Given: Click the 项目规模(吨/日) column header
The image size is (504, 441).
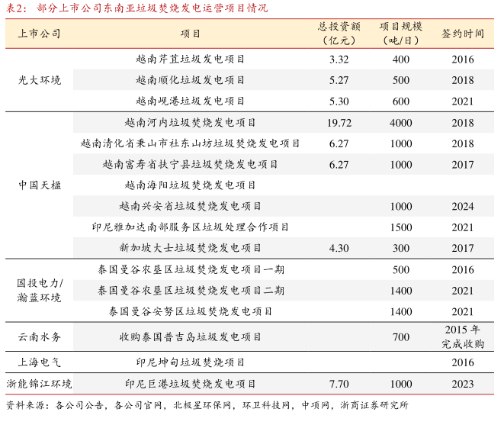Looking at the screenshot, I should click(401, 34).
